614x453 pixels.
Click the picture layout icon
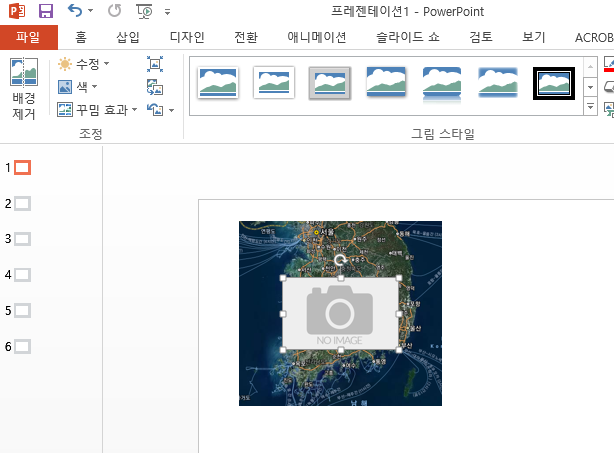click(x=609, y=110)
